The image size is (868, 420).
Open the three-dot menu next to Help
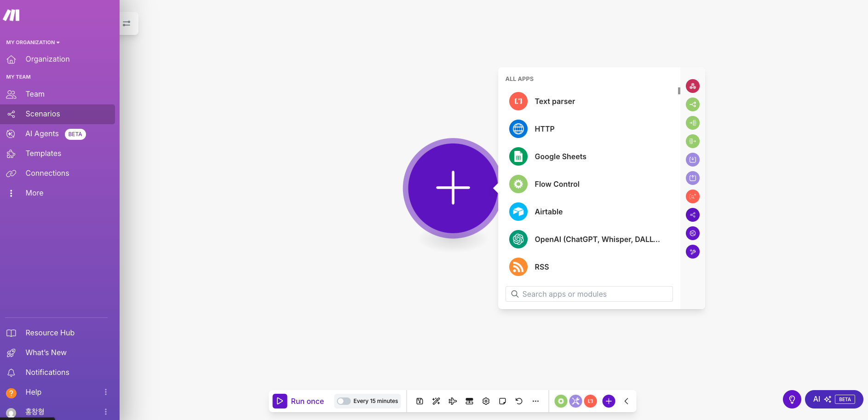point(106,392)
